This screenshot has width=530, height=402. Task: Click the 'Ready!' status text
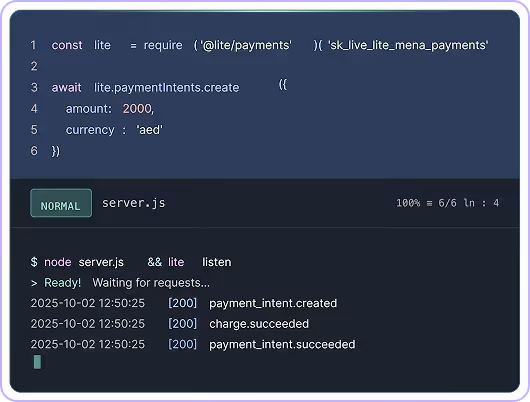[63, 283]
